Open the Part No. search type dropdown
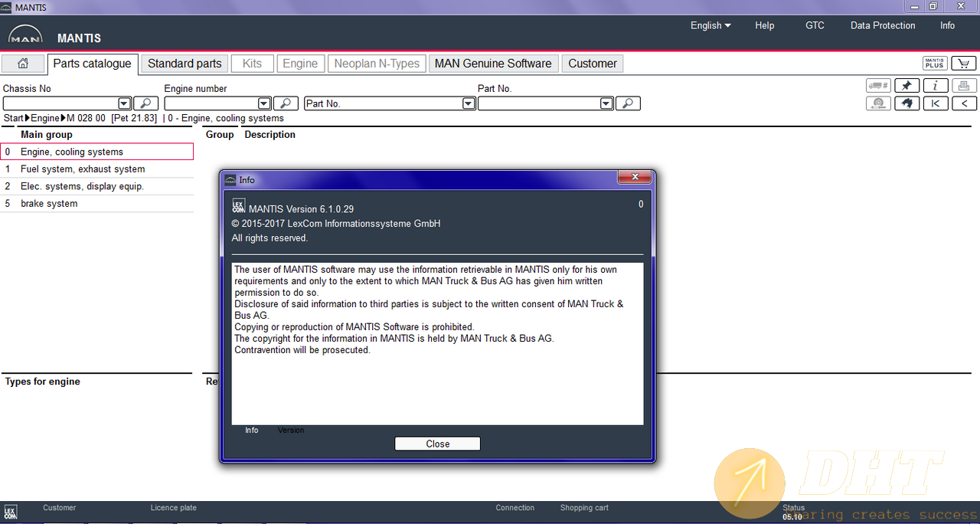This screenshot has height=524, width=980. 469,103
